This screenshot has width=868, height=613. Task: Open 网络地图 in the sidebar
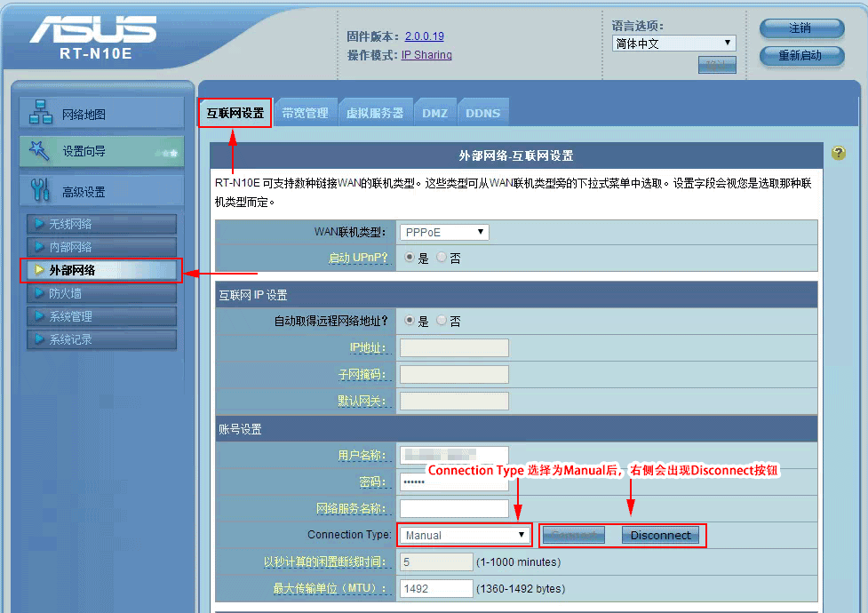102,113
